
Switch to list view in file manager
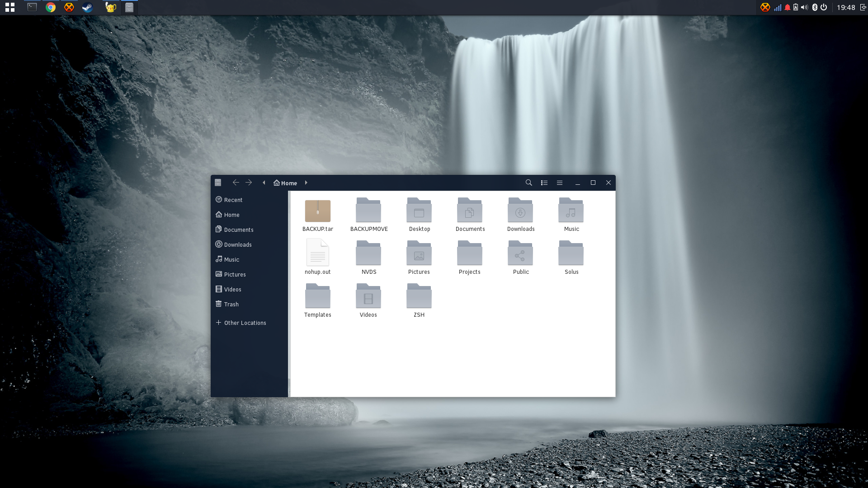[x=544, y=183]
